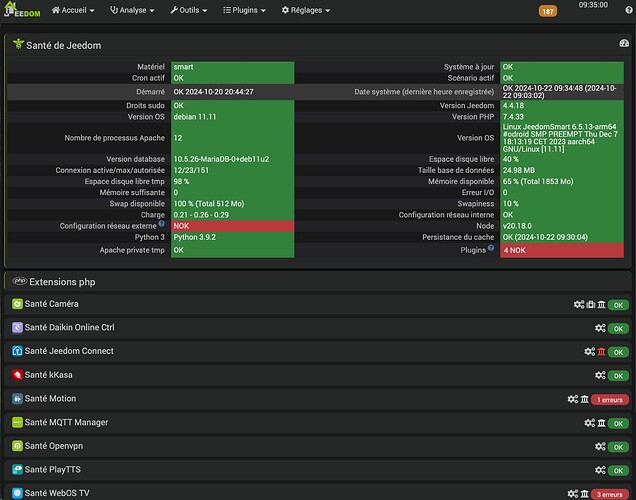
Task: Expand the Santé Caméra row
Action: (318, 304)
